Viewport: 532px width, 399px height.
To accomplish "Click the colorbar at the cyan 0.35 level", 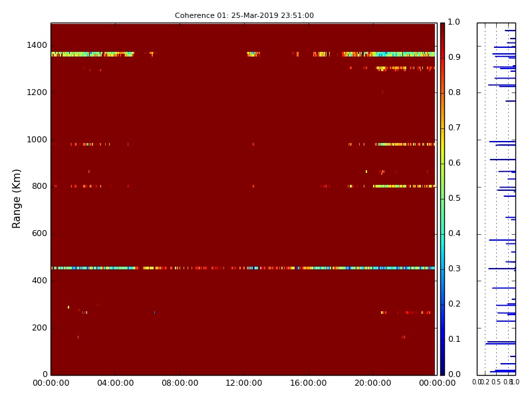I will click(x=442, y=252).
